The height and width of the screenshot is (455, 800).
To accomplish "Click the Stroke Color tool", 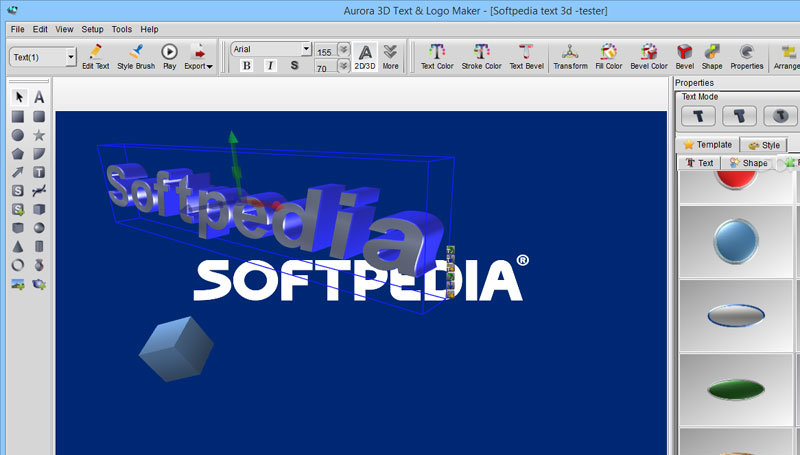I will point(481,57).
